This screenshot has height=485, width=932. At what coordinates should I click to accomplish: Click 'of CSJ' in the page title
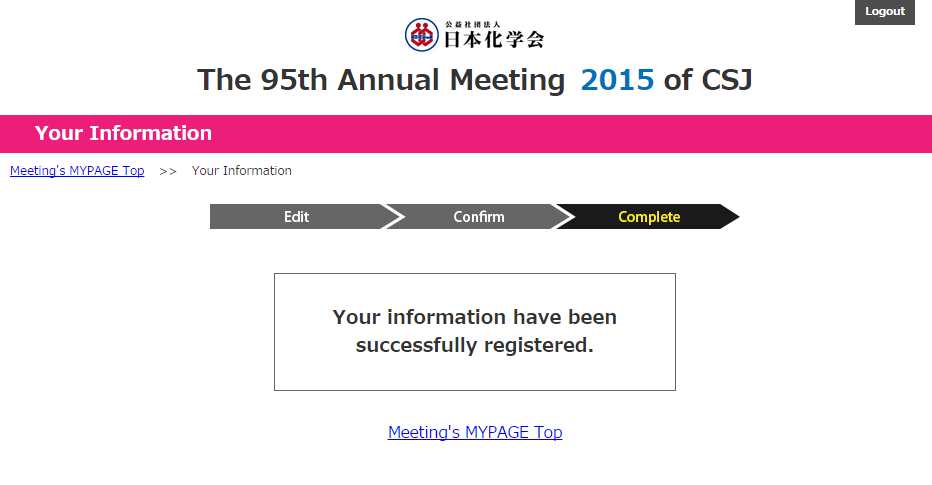[x=708, y=80]
